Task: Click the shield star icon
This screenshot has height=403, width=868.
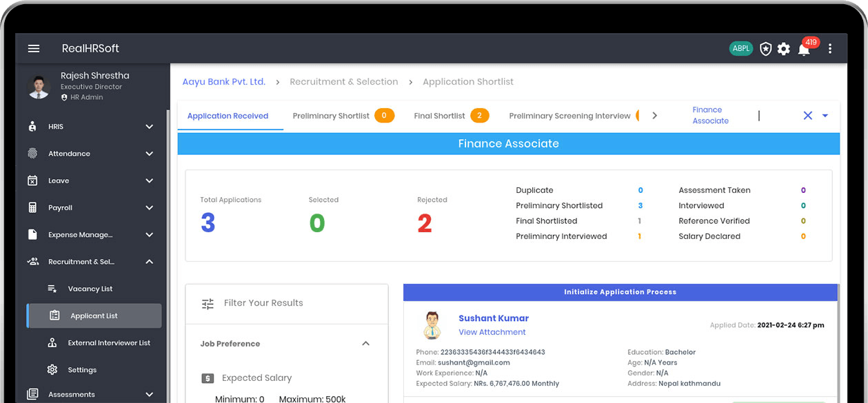Action: click(765, 49)
